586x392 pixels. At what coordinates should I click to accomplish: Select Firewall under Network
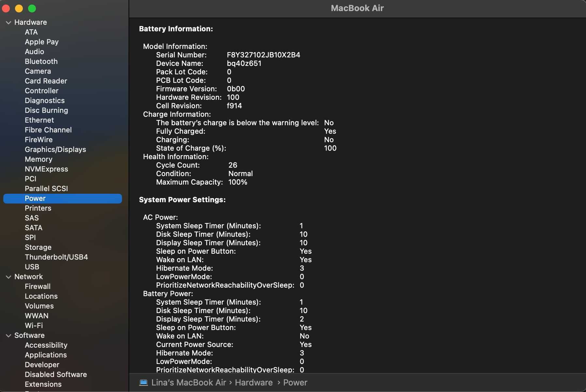(38, 286)
